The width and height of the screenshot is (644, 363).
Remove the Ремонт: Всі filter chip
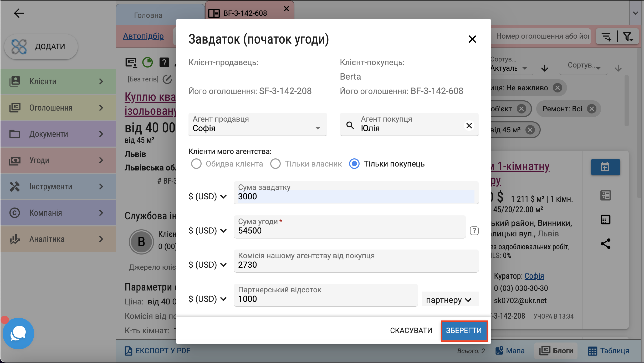point(592,109)
